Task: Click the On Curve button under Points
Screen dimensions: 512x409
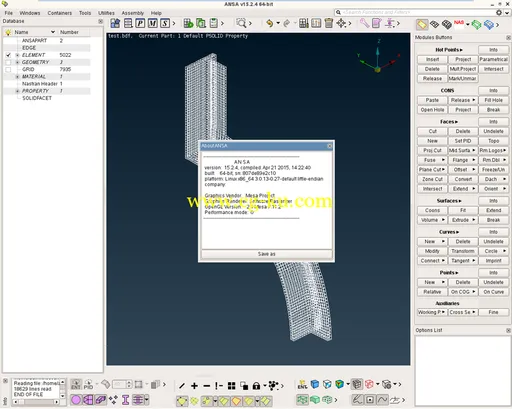Action: click(493, 292)
